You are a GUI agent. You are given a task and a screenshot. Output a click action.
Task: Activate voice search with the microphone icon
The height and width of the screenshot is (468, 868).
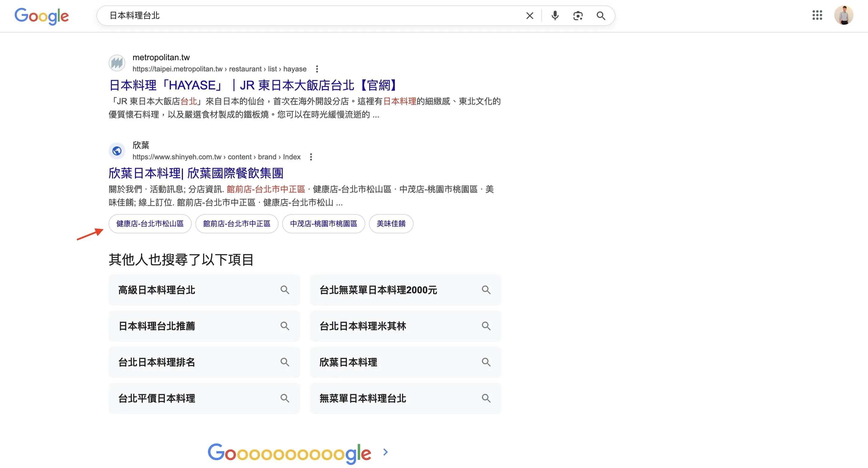pyautogui.click(x=555, y=15)
